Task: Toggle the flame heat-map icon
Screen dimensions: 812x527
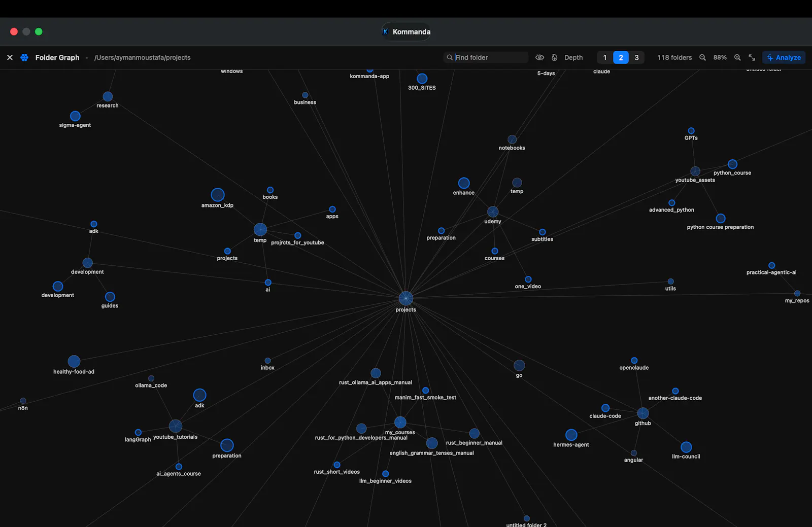Action: [x=554, y=57]
